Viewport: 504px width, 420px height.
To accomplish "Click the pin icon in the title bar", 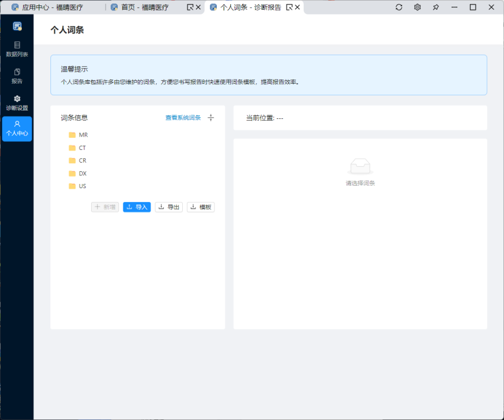I will pos(435,7).
